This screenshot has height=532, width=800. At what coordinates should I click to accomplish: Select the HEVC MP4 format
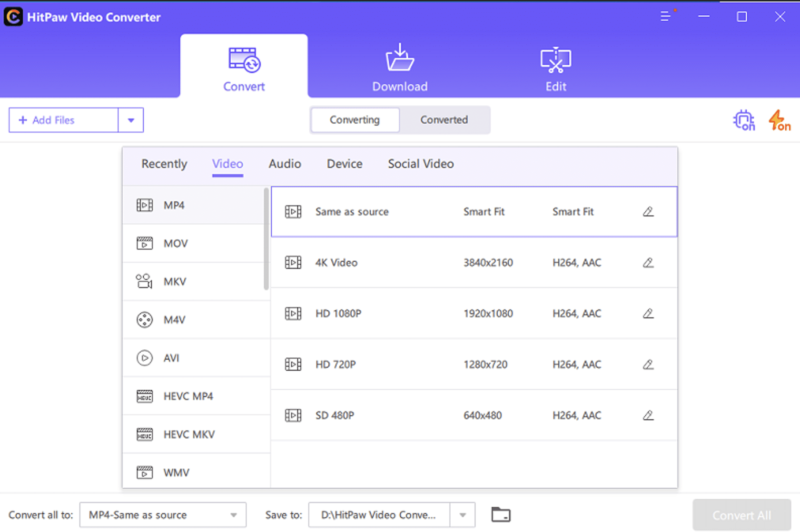[196, 396]
